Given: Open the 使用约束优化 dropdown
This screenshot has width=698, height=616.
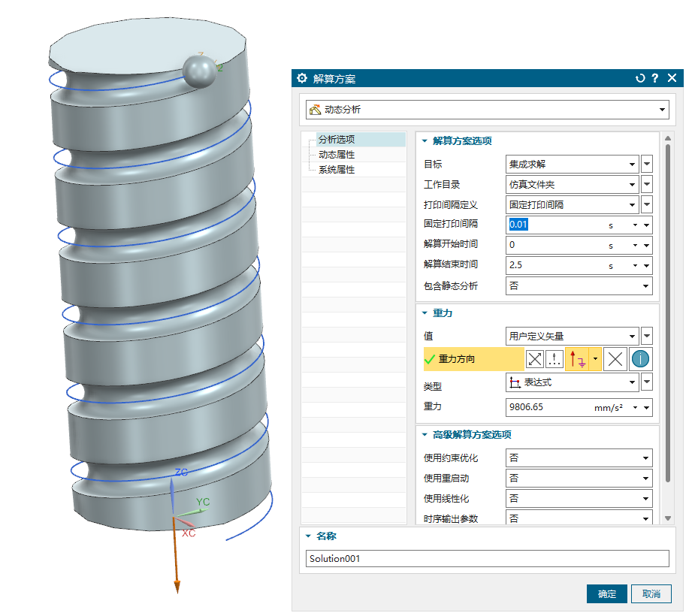Looking at the screenshot, I should pyautogui.click(x=579, y=457).
